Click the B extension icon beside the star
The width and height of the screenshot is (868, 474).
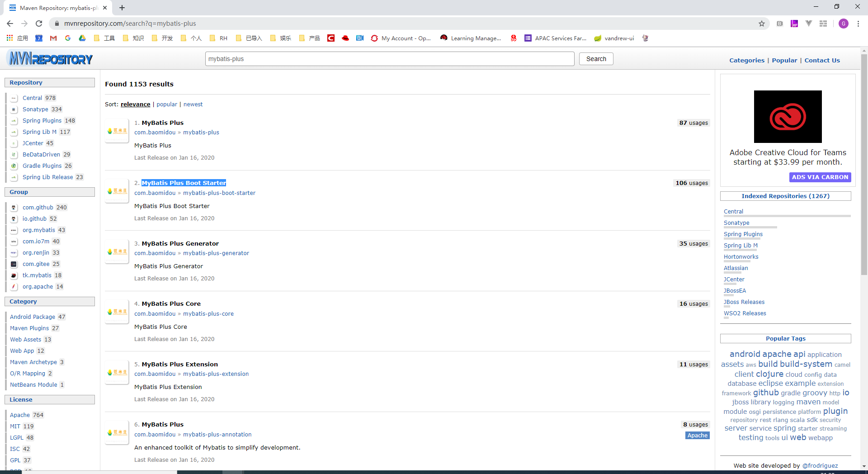[x=780, y=24]
